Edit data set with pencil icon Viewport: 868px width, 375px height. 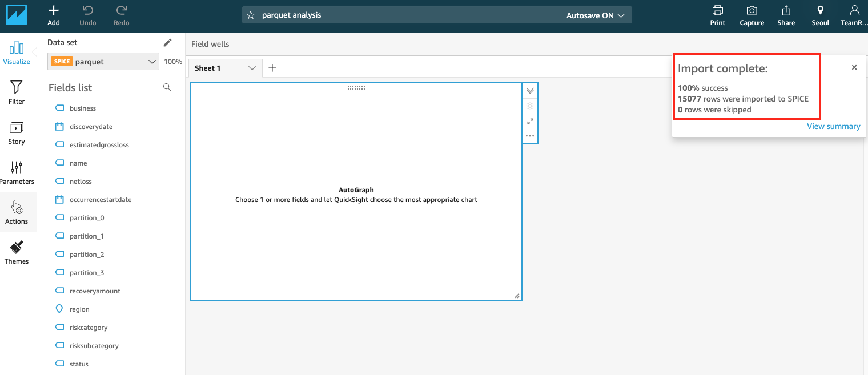[x=167, y=42]
